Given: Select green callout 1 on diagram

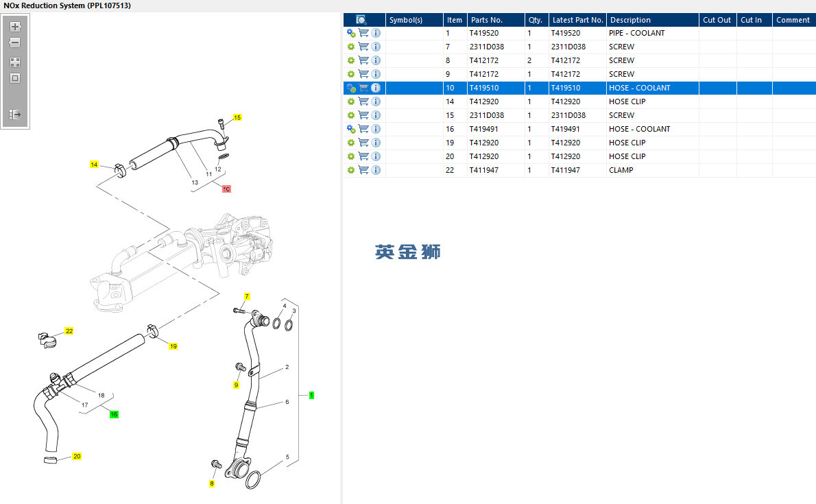Looking at the screenshot, I should coord(312,395).
